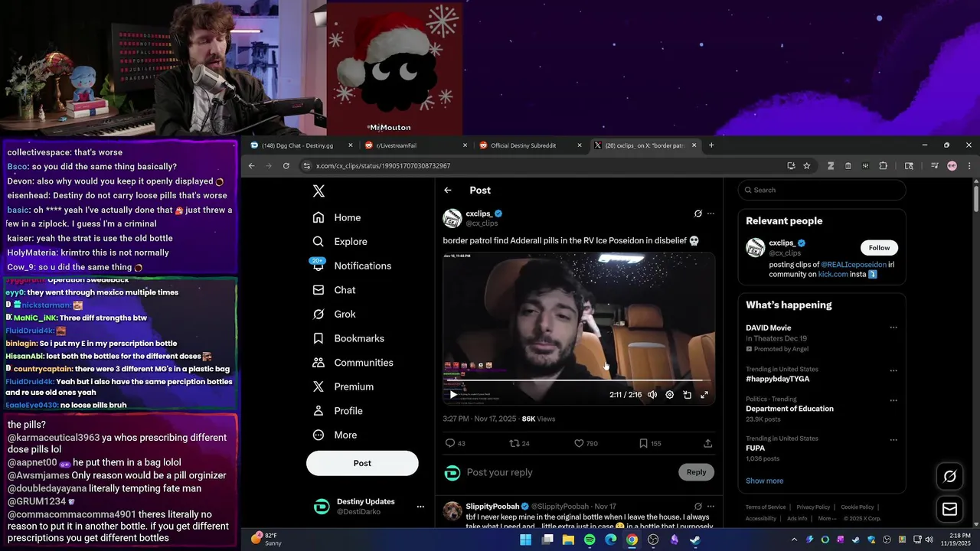The width and height of the screenshot is (980, 551).
Task: Click Terms of Service footer link
Action: point(766,507)
